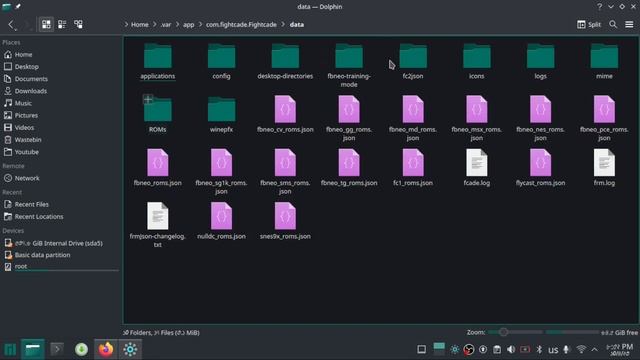Open system settings gear in taskbar
Image resolution: width=640 pixels, height=360 pixels.
pyautogui.click(x=130, y=349)
